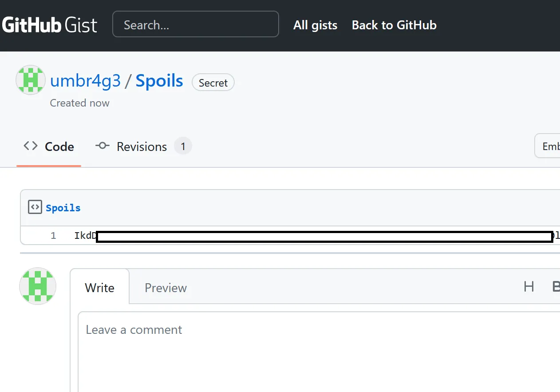
Task: Click the Revisions count badge
Action: [x=183, y=146]
